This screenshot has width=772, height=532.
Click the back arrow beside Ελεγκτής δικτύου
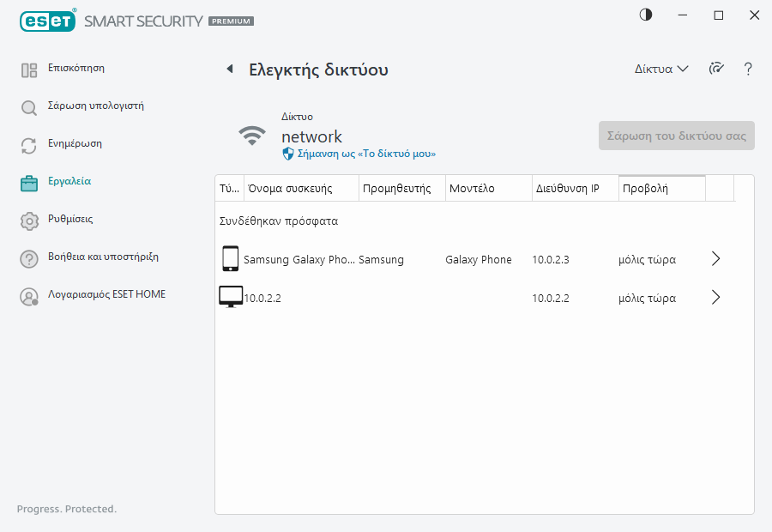coord(229,70)
